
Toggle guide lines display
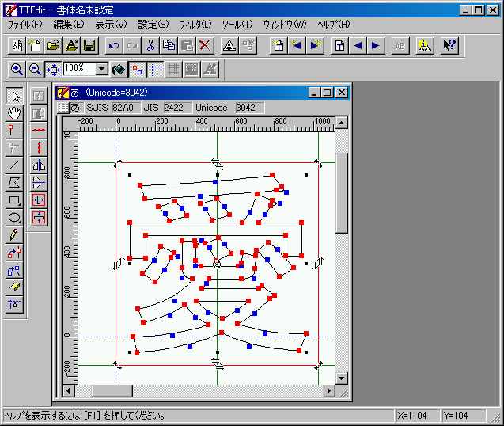(x=155, y=69)
